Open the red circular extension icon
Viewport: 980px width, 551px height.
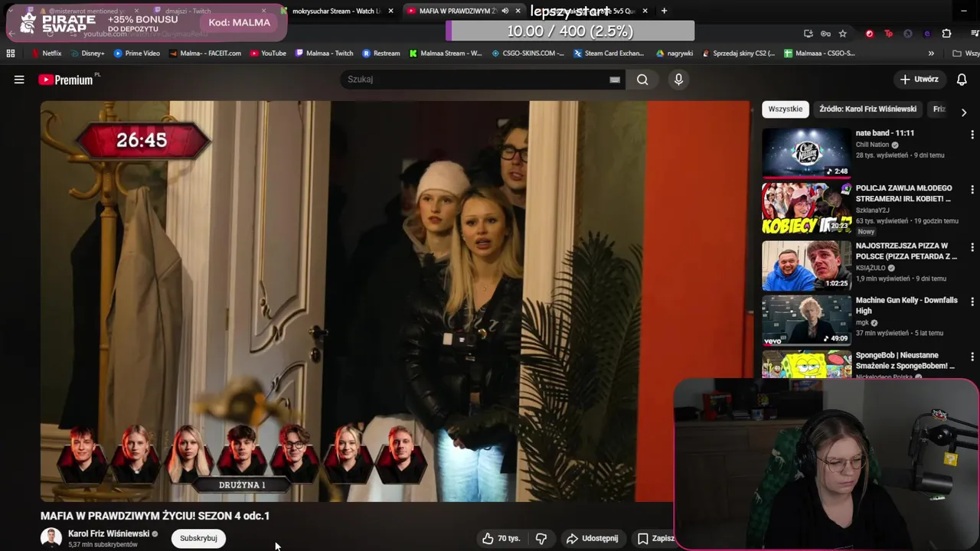click(x=869, y=34)
